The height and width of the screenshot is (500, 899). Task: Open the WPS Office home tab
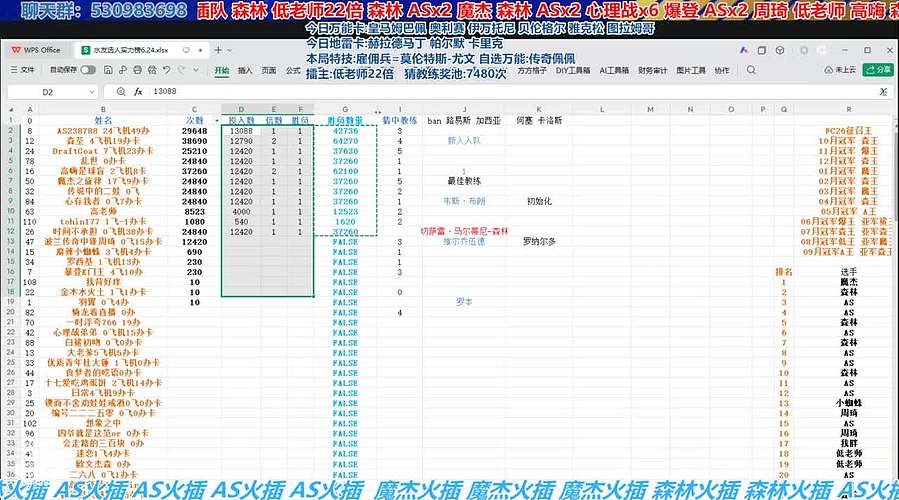[36, 50]
